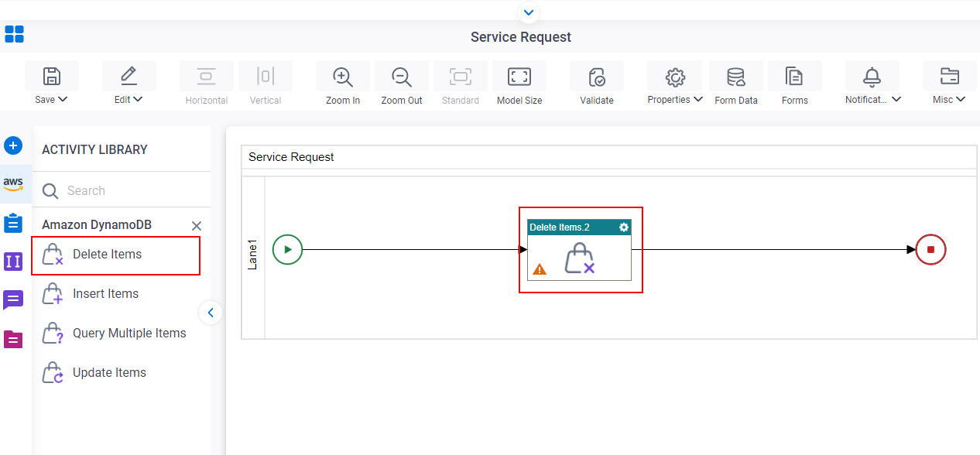Click the ACTIVITY LIBRARY heading

tap(94, 149)
